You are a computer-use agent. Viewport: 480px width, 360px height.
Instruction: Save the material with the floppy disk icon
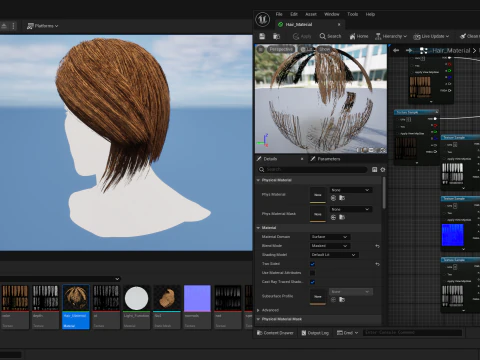(x=262, y=36)
